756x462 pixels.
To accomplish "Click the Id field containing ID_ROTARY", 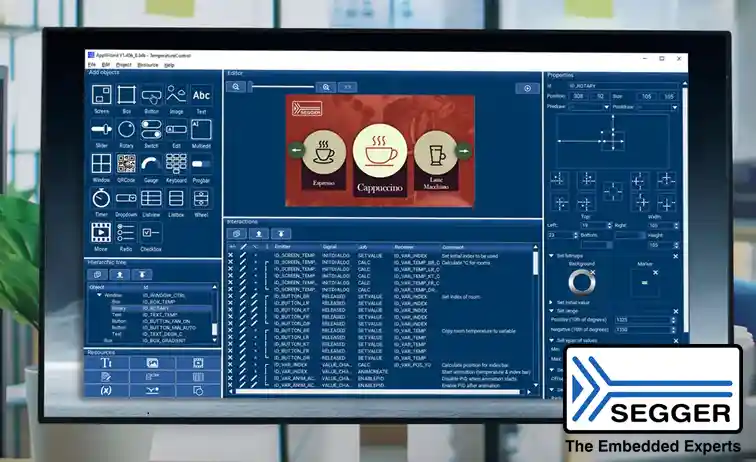I will [623, 86].
